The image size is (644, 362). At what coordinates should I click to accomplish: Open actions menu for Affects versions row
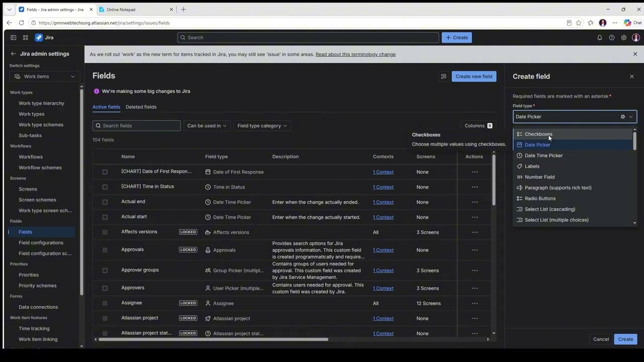[x=475, y=232]
